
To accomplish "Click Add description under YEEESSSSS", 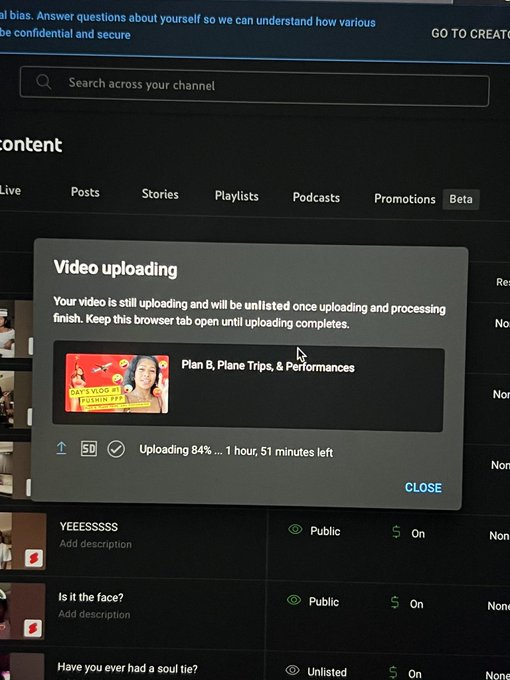I will pos(95,544).
